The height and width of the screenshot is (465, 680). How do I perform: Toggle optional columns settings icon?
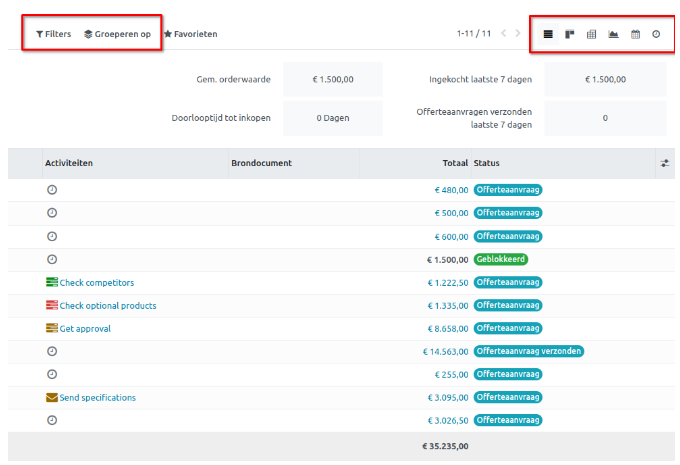pyautogui.click(x=665, y=163)
